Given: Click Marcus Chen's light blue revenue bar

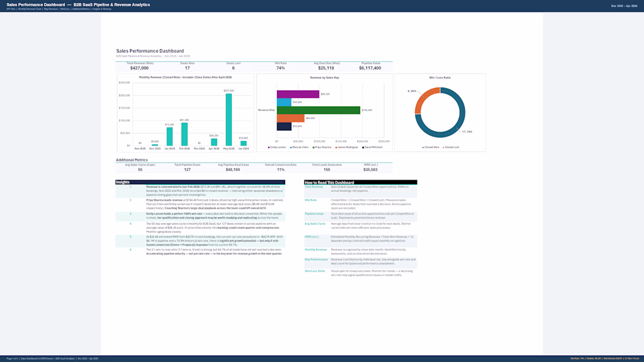Looking at the screenshot, I should (284, 102).
